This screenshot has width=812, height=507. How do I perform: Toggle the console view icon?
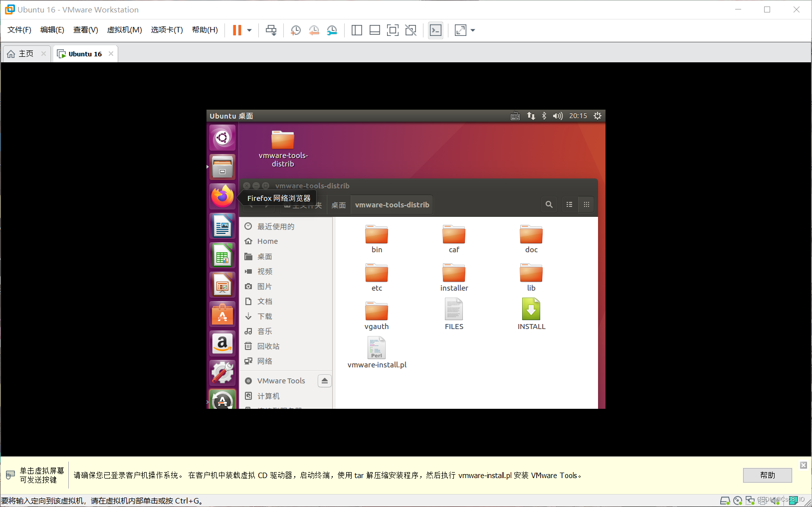coord(435,30)
